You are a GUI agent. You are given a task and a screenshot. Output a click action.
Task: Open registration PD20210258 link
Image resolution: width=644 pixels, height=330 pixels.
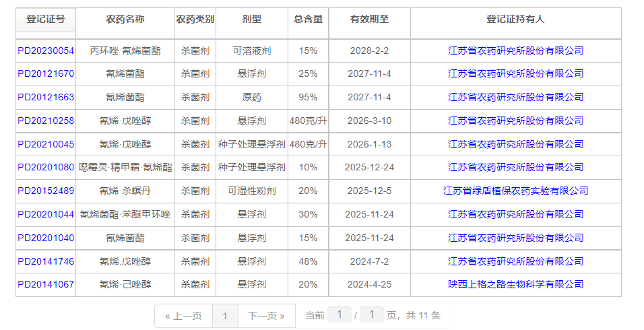pos(46,121)
